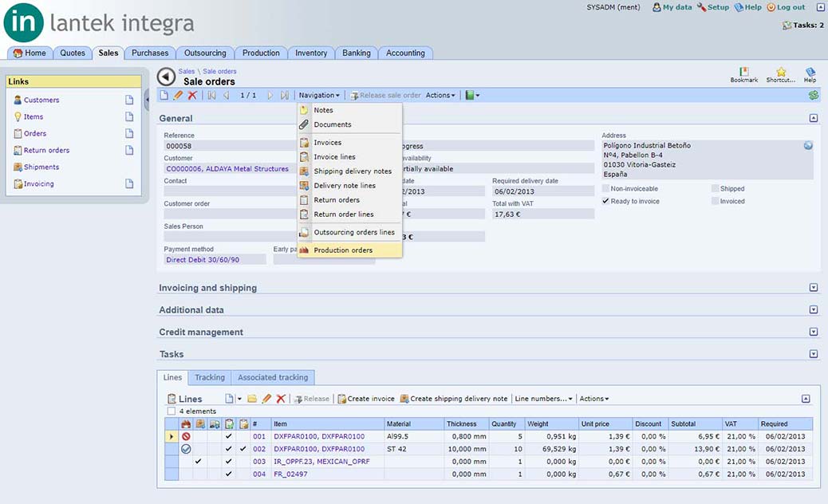The width and height of the screenshot is (828, 504).
Task: Select Shipping delivery notes menu entry
Action: [x=349, y=171]
